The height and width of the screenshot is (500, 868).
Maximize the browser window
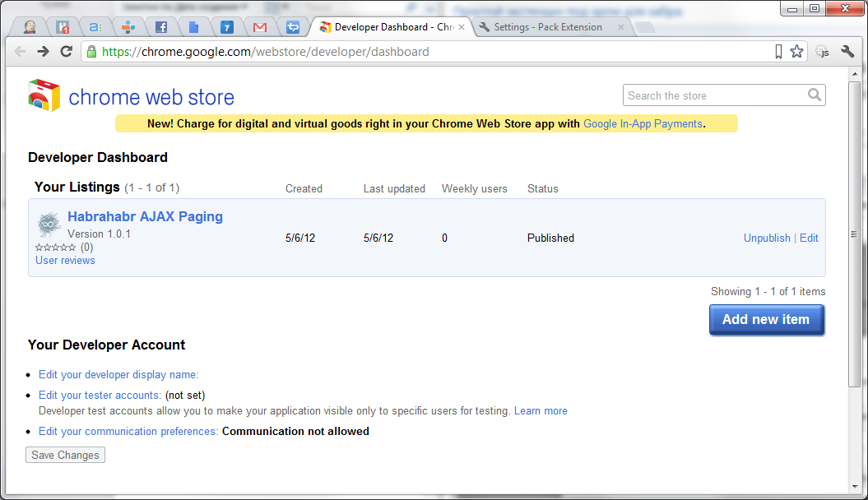click(815, 8)
